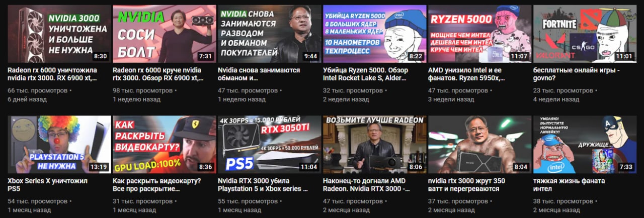Open the Intel fan cartoon thumbnail
The image size is (644, 218).
click(x=585, y=145)
